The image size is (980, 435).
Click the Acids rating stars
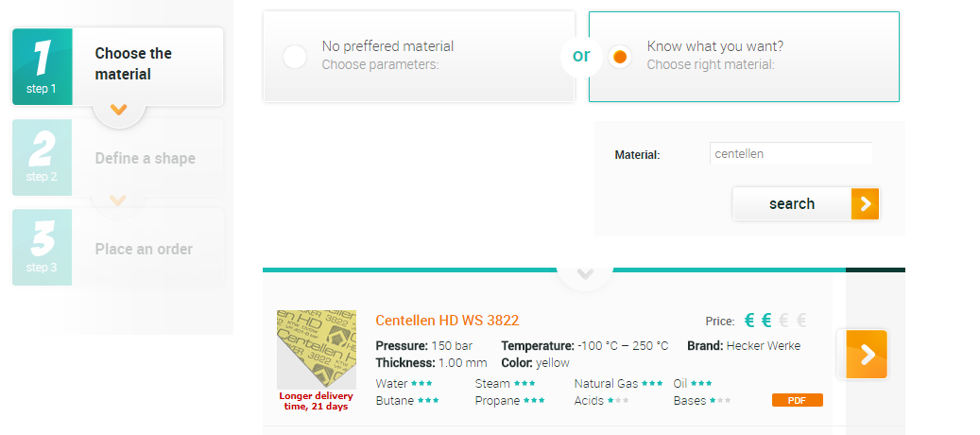click(x=618, y=401)
